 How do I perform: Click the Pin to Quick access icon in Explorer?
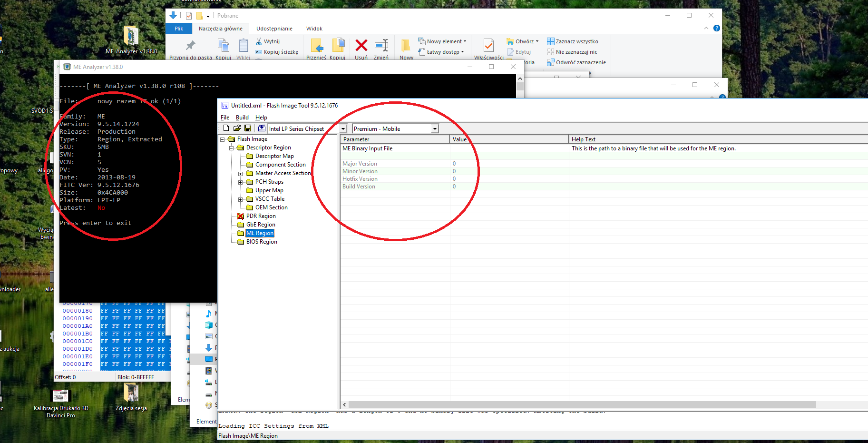(190, 45)
